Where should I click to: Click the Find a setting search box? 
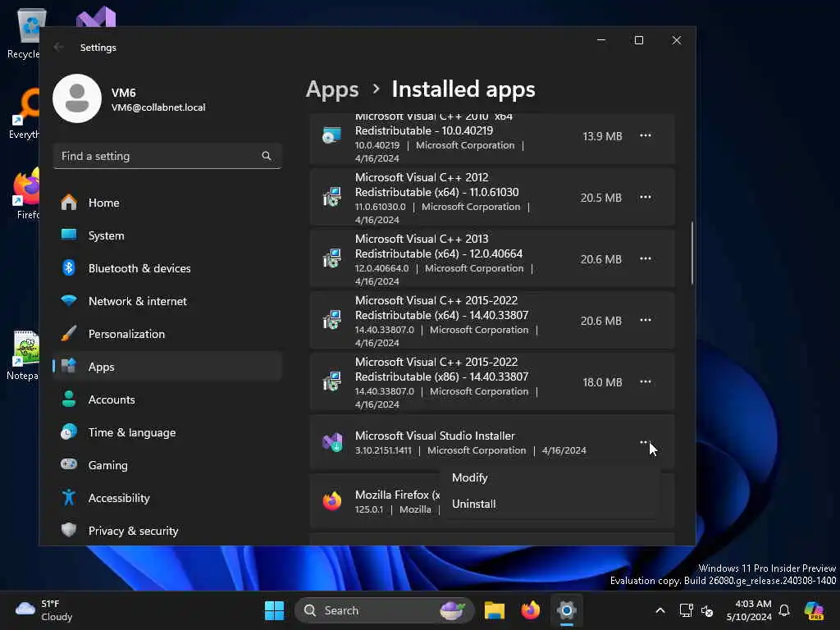167,156
